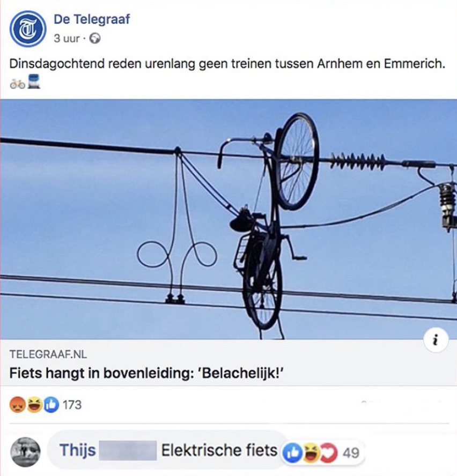The width and height of the screenshot is (457, 476).
Task: View the 49 comment reactions count
Action: (x=351, y=452)
